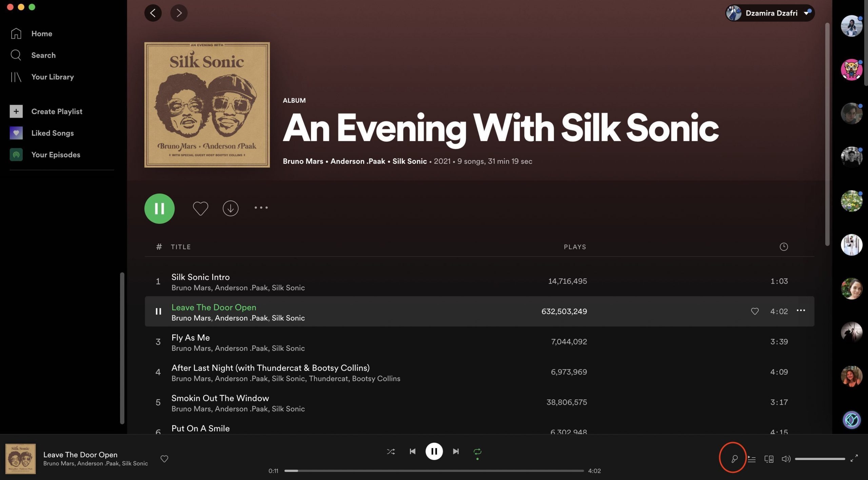
Task: Pause playback in the player bar
Action: coord(434,452)
